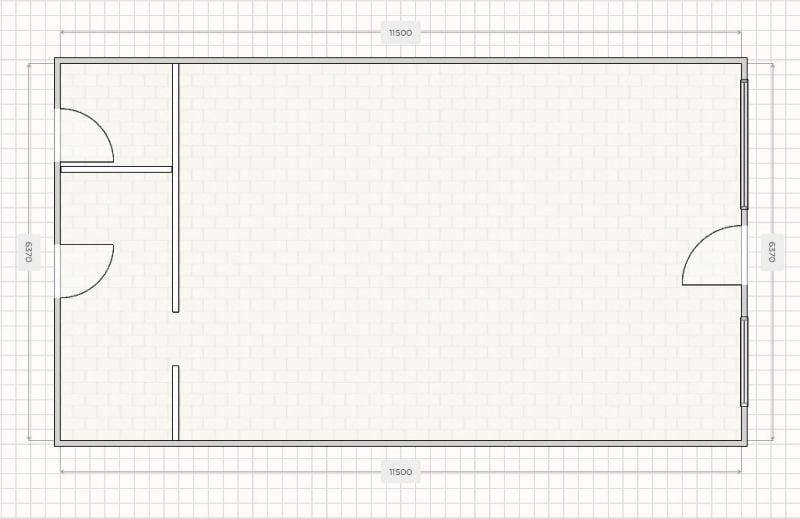This screenshot has width=800, height=519.
Task: Select the lower window on right wall
Action: 743,361
